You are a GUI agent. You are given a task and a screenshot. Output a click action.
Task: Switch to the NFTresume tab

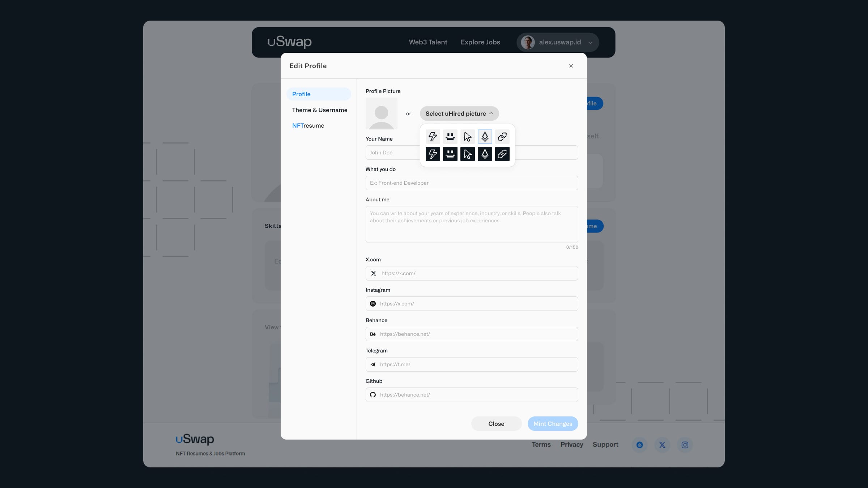tap(308, 125)
